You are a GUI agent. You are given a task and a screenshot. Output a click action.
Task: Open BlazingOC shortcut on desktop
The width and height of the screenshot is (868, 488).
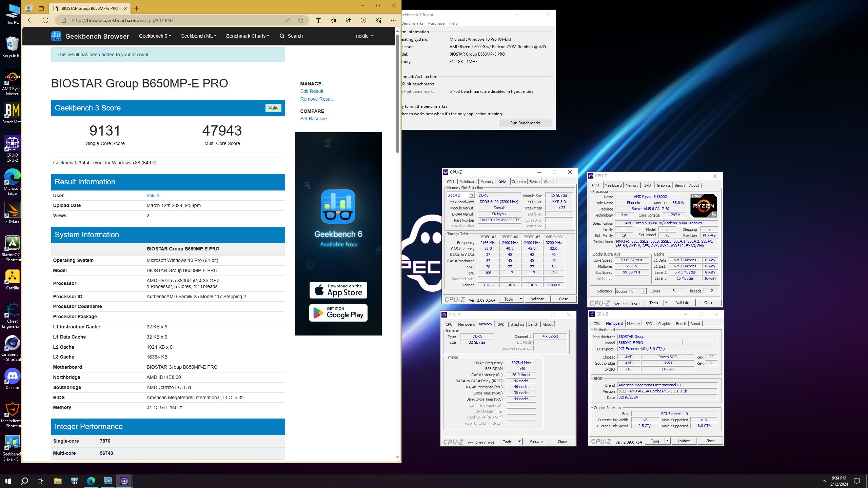(12, 249)
